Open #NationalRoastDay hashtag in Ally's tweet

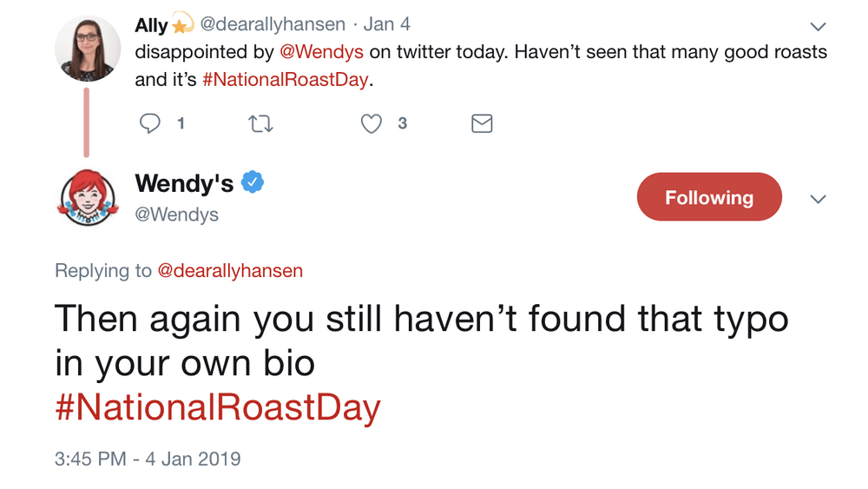[x=286, y=80]
